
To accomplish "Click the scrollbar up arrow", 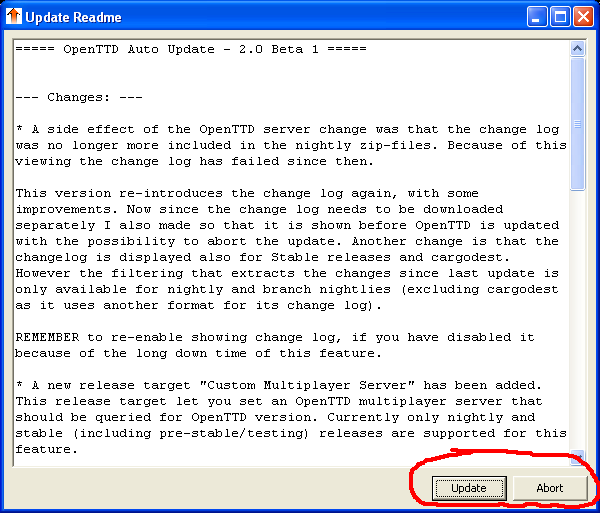I will point(577,49).
